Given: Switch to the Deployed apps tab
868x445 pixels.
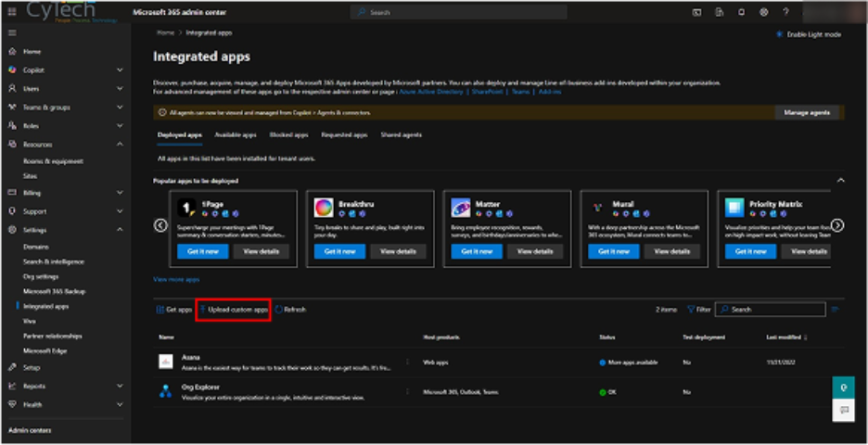Looking at the screenshot, I should click(x=179, y=135).
